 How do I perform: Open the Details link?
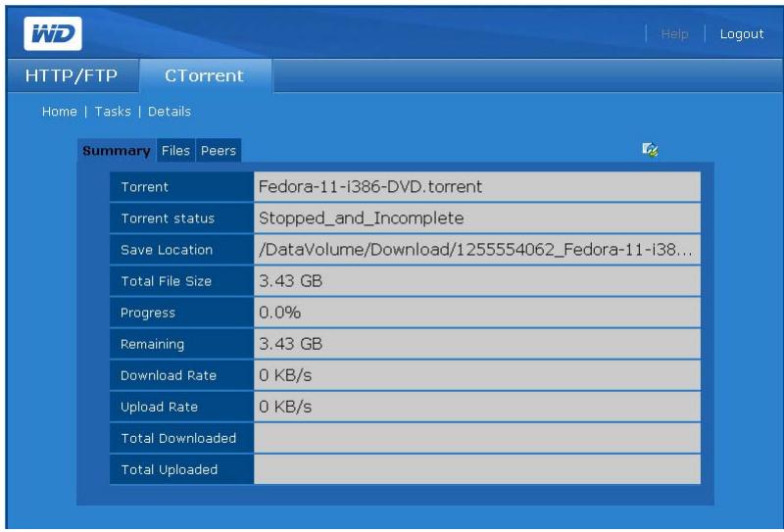point(170,112)
